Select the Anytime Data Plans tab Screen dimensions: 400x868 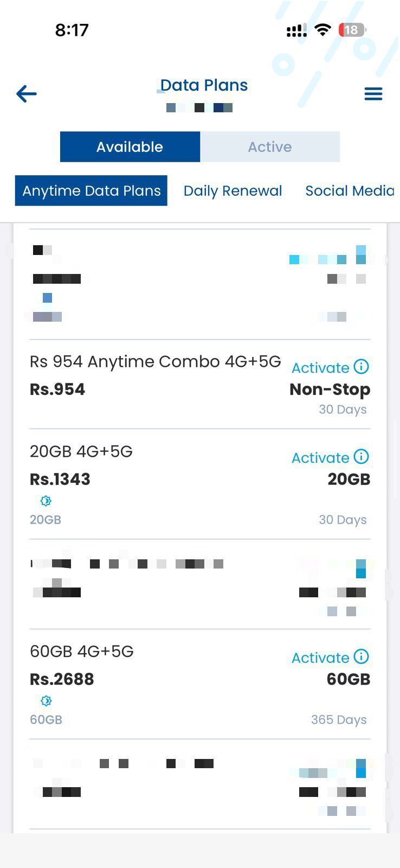click(x=91, y=191)
